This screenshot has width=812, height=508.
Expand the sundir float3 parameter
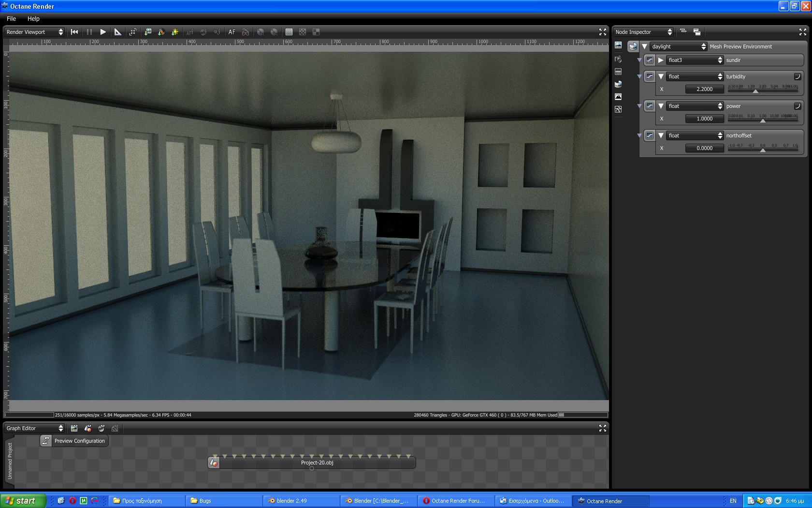661,60
